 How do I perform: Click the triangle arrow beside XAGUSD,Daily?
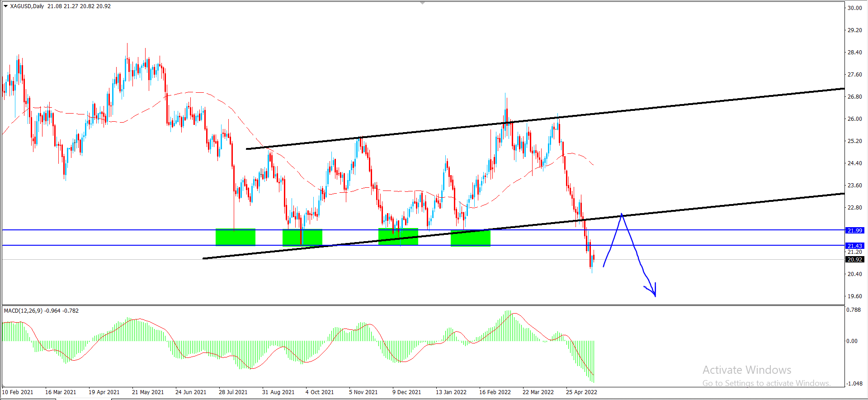(6, 6)
